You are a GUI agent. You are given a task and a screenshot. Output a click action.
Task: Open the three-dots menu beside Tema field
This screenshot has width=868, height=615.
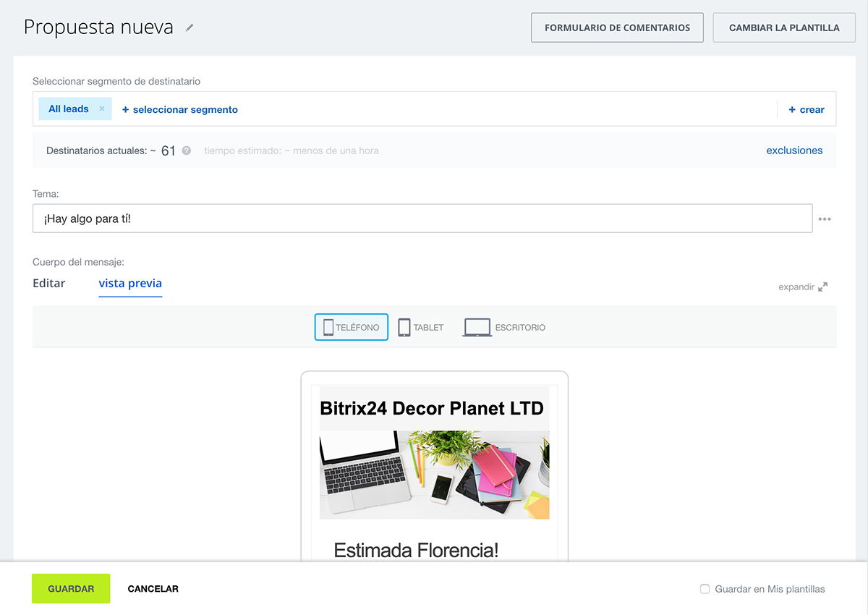[x=825, y=219]
